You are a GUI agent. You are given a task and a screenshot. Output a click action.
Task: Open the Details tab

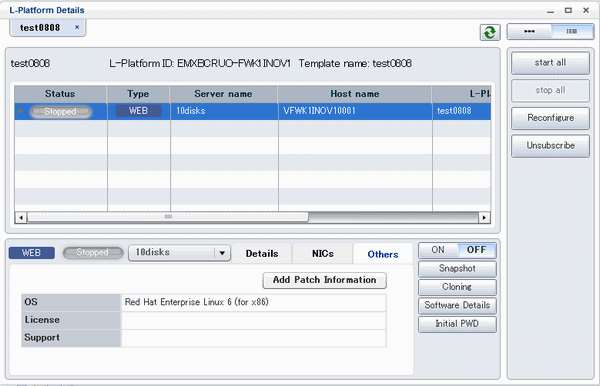262,254
